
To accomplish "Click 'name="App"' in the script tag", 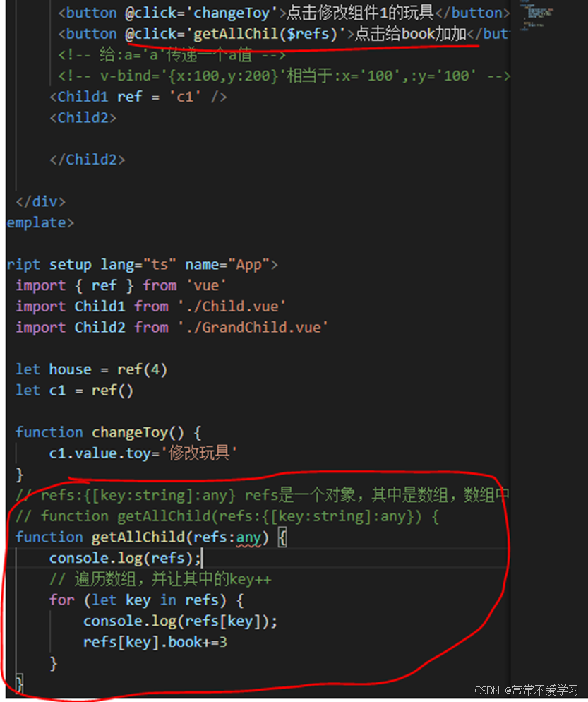I will [228, 265].
